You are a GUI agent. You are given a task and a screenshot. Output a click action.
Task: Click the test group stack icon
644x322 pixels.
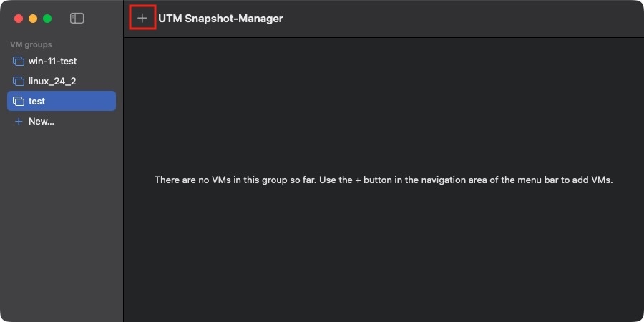click(19, 102)
